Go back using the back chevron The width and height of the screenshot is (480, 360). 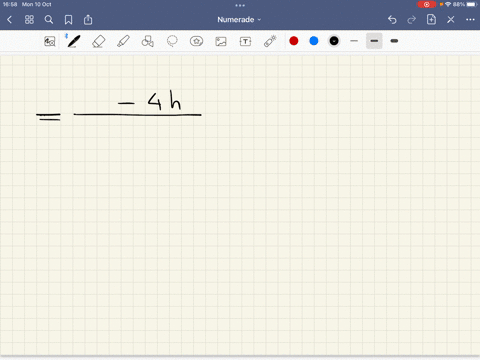point(9,20)
